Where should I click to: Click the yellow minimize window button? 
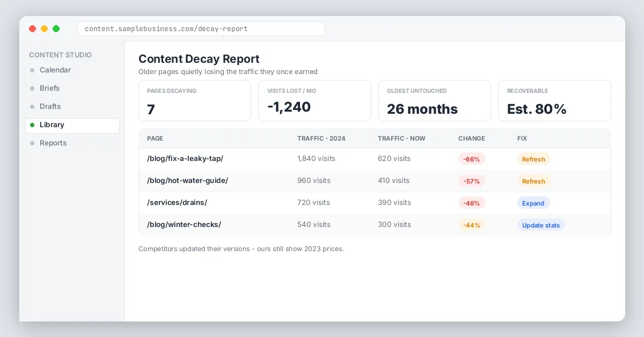pyautogui.click(x=45, y=29)
